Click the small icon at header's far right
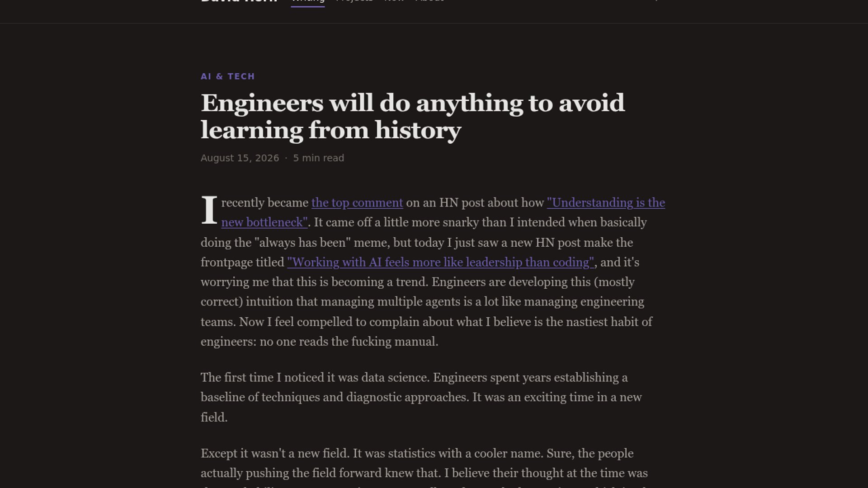The height and width of the screenshot is (488, 868). [656, 1]
